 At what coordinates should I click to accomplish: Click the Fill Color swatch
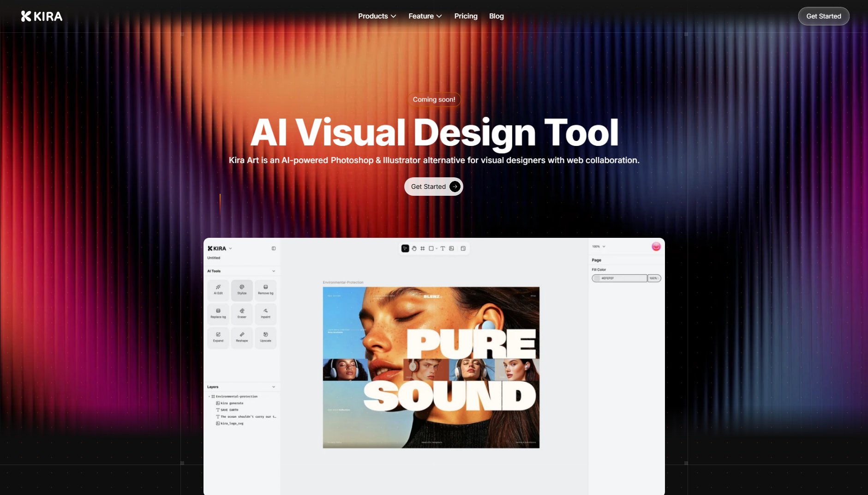[x=597, y=278]
